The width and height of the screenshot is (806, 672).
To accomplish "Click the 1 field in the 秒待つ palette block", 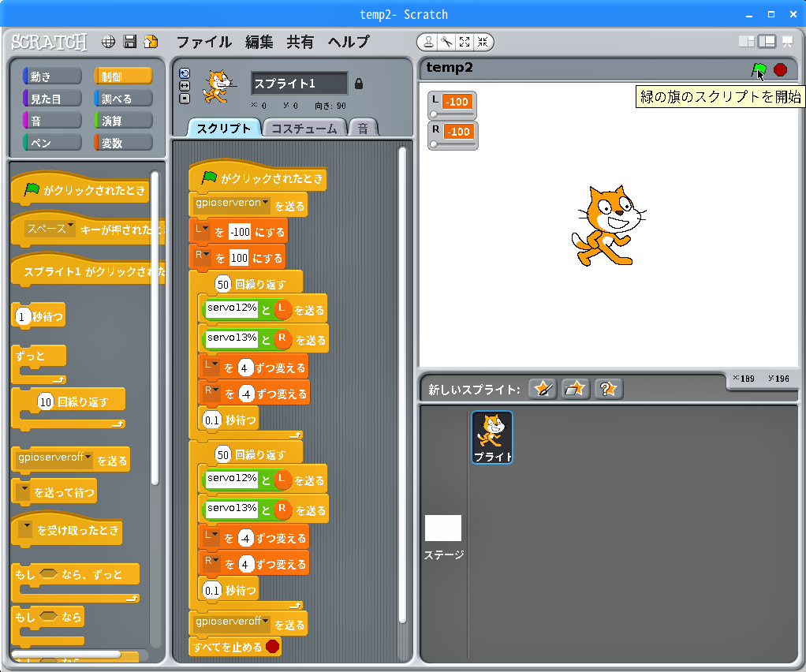I will click(x=22, y=316).
